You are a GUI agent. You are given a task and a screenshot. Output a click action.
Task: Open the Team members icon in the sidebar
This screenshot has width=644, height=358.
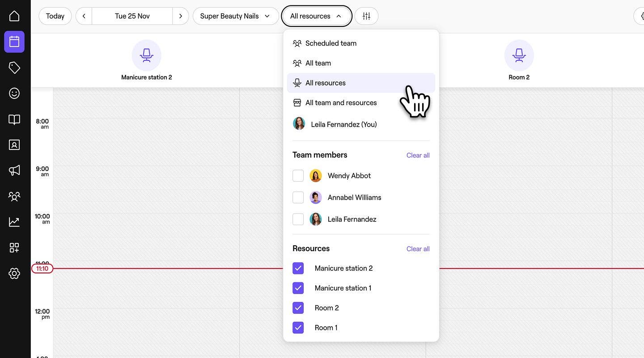[14, 196]
